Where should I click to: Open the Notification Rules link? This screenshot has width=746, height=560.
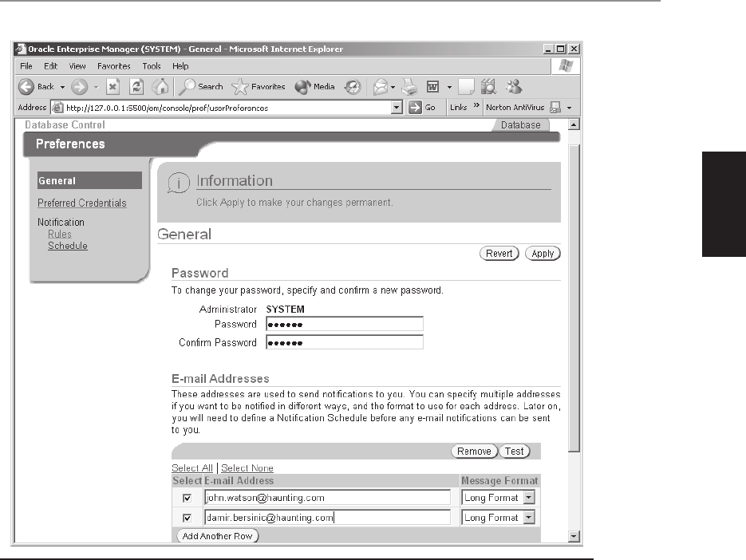coord(60,234)
